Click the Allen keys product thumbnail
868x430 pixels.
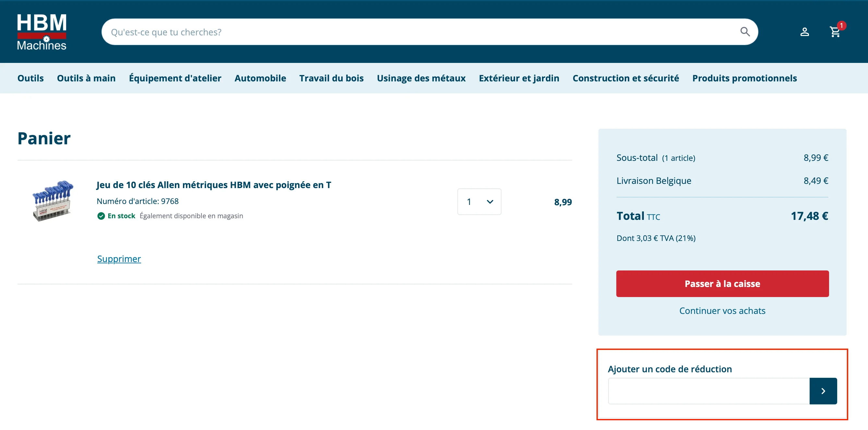pyautogui.click(x=52, y=201)
